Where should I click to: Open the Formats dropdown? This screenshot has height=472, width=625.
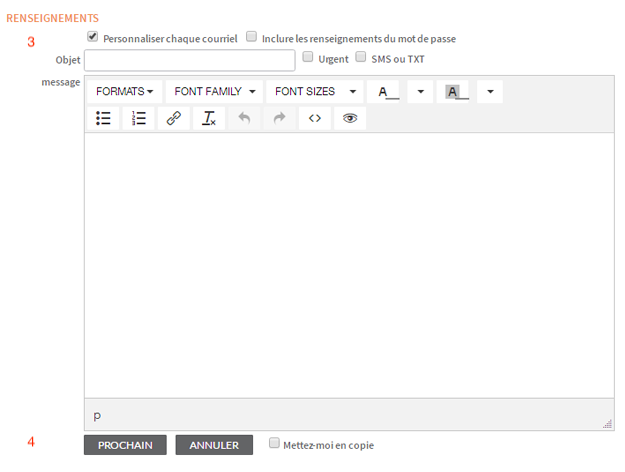[125, 92]
